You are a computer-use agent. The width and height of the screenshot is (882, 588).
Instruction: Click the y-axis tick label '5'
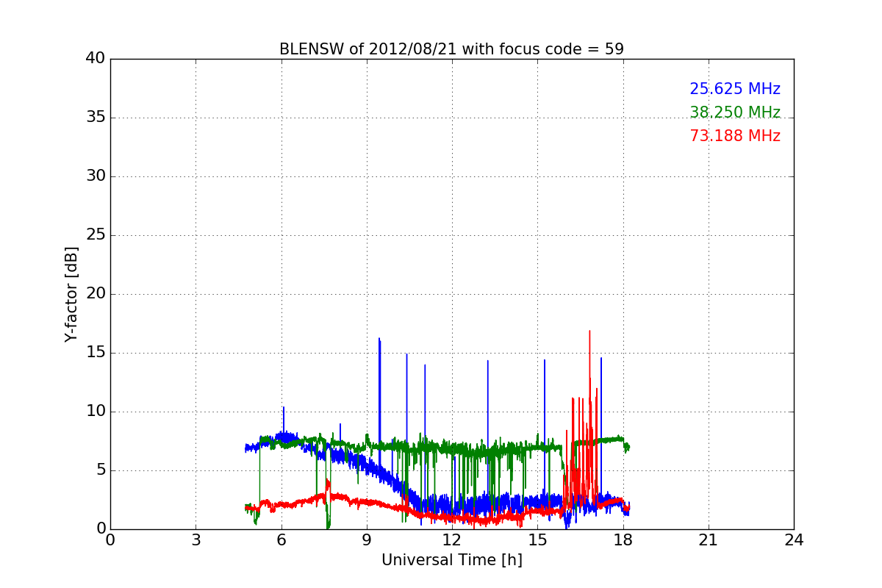pyautogui.click(x=100, y=470)
